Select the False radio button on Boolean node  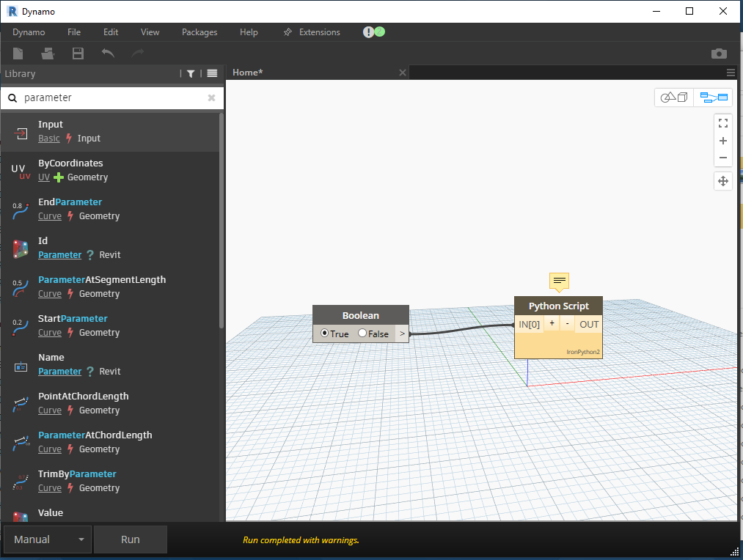click(362, 334)
